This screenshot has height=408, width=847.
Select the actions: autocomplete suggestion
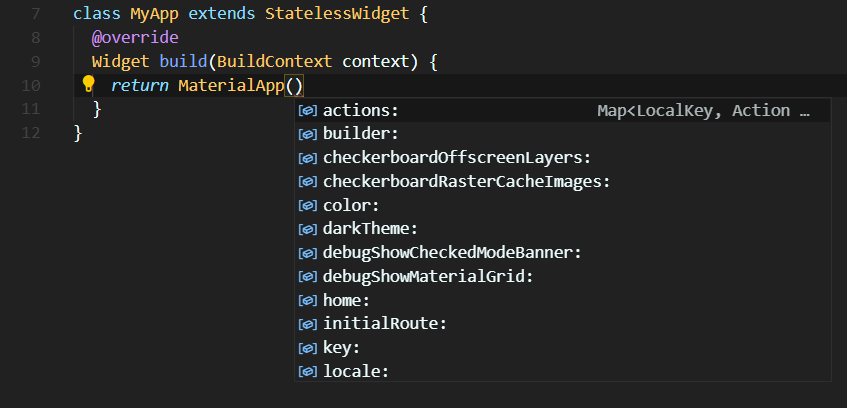point(562,111)
